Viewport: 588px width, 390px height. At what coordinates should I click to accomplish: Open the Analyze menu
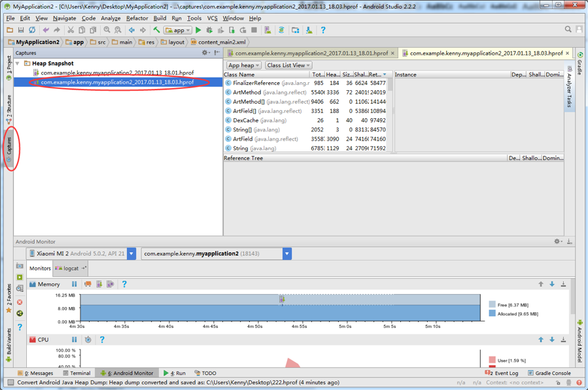[111, 18]
